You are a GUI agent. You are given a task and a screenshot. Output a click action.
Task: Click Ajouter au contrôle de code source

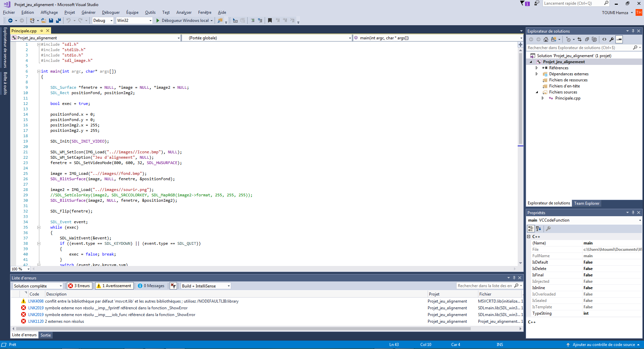point(604,345)
